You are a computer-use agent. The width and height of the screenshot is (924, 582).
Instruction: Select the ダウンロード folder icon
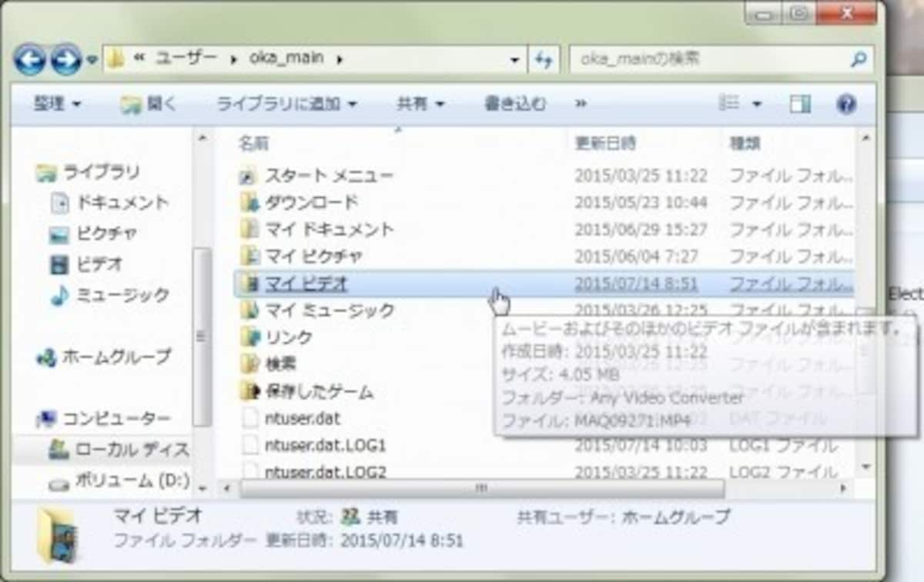[248, 202]
